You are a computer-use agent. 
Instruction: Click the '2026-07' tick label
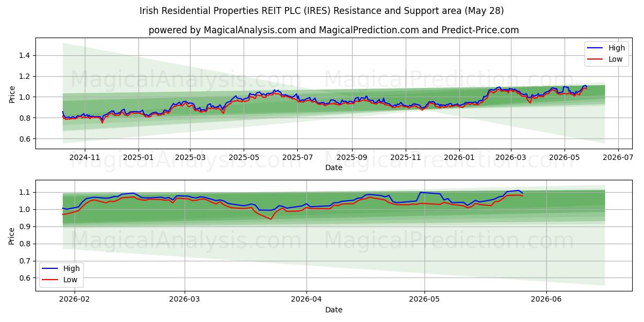pyautogui.click(x=618, y=157)
